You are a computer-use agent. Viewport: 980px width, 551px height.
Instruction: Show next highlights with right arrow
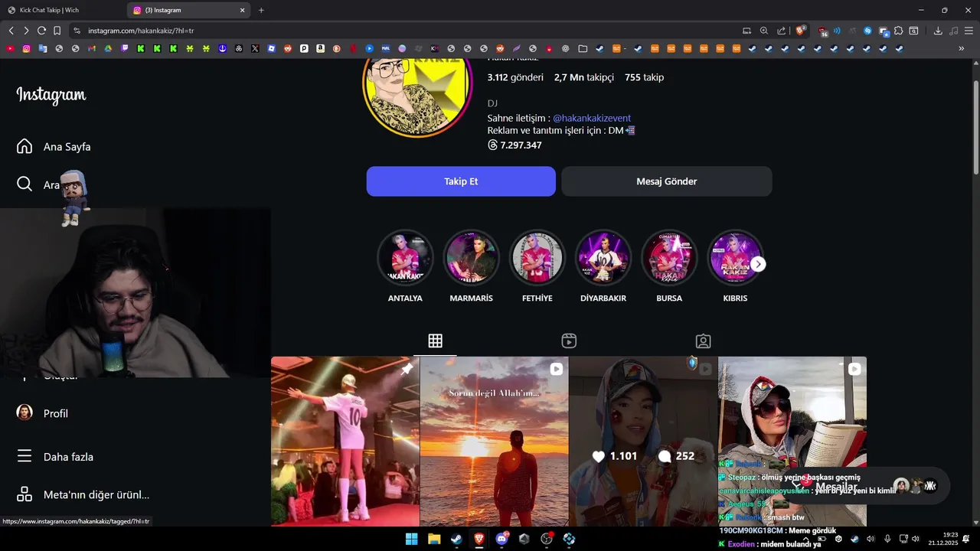(758, 264)
